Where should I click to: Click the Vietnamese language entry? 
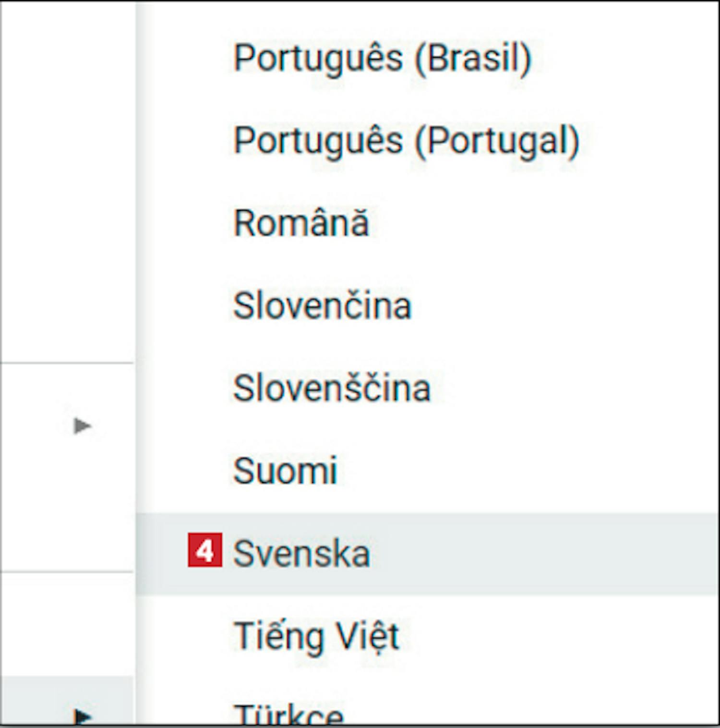point(316,636)
